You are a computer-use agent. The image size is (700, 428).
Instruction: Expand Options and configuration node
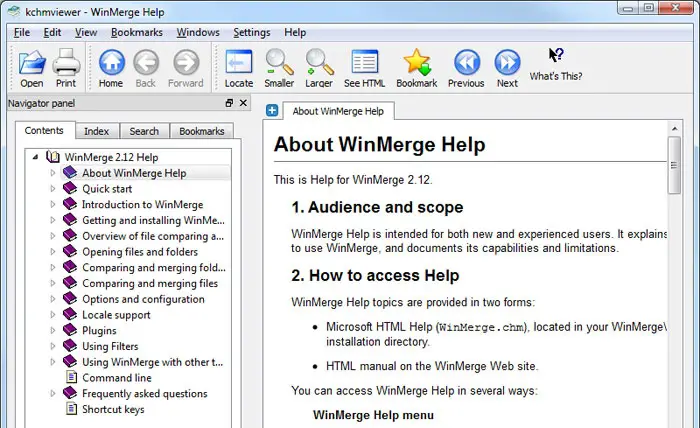click(x=53, y=299)
